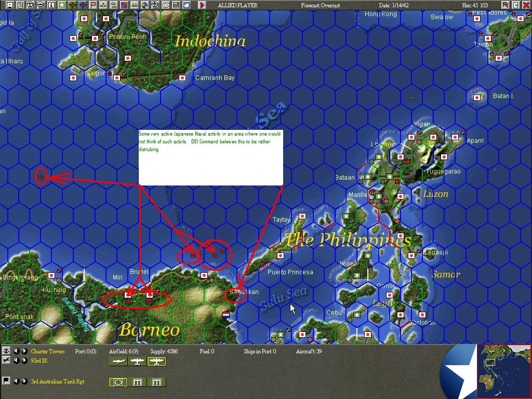Open the document list icon in top toolbar
The width and height of the screenshot is (532, 399).
click(x=20, y=5)
